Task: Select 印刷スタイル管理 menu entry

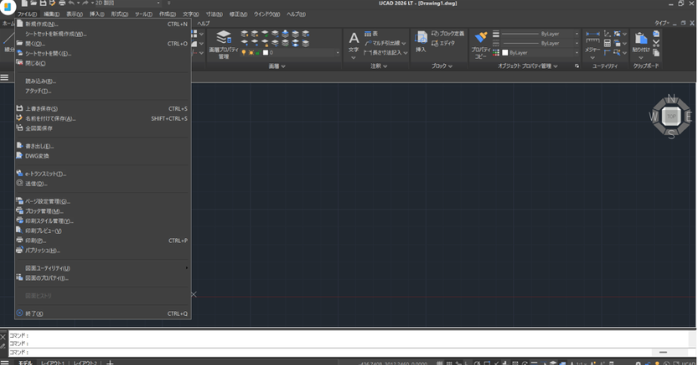Action: click(103, 221)
